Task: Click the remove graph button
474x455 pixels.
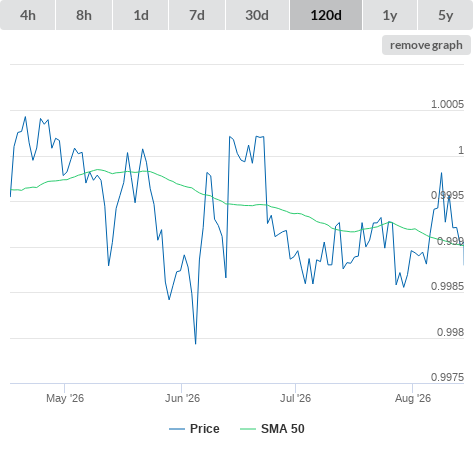Action: coord(426,45)
